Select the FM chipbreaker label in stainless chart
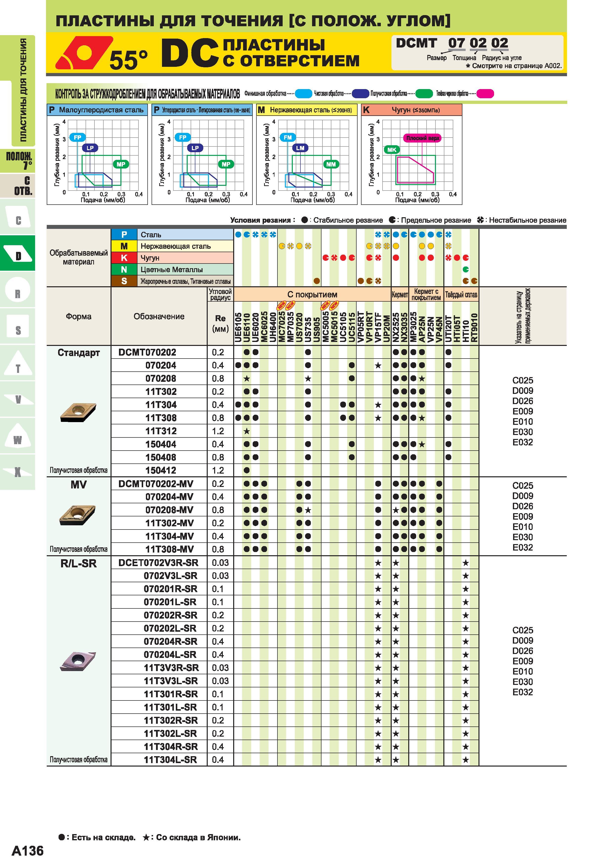This screenshot has height=868, width=613. (x=288, y=137)
